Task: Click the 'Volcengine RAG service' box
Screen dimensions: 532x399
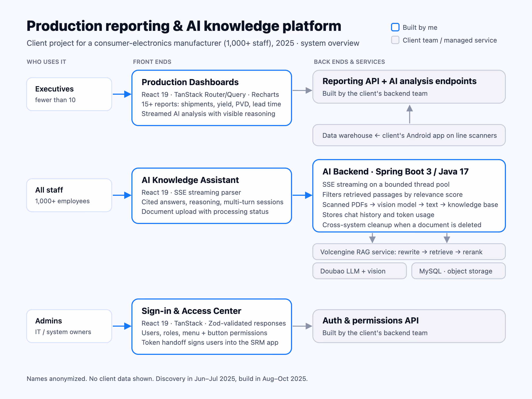Action: 409,252
